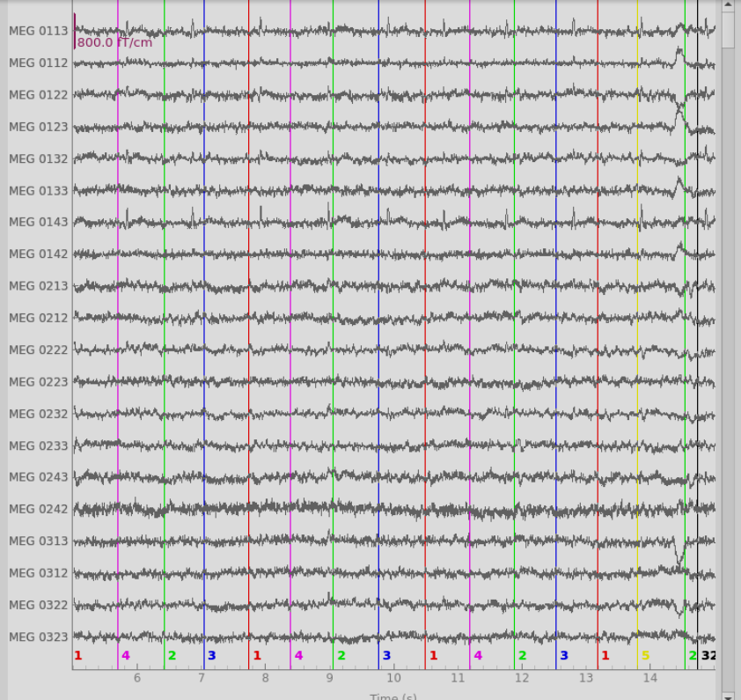Viewport: 741px width, 700px height.
Task: Click the MEG 0132 channel label
Action: (x=38, y=158)
